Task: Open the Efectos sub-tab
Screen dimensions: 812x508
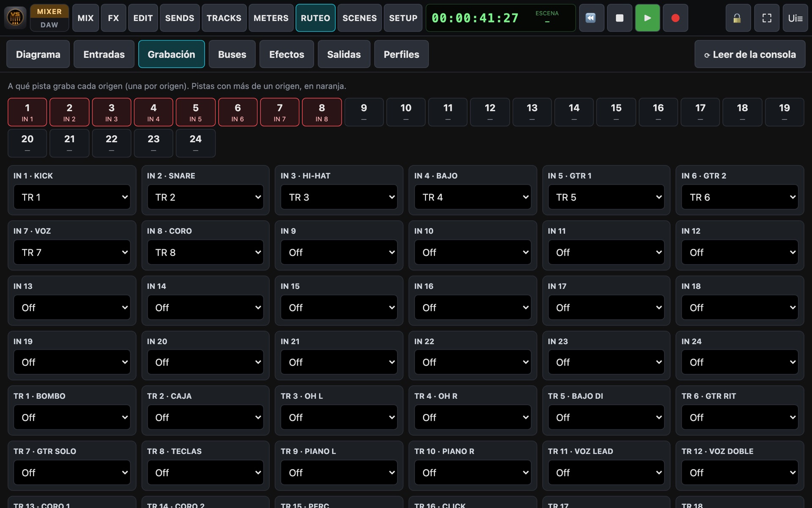Action: pos(287,54)
